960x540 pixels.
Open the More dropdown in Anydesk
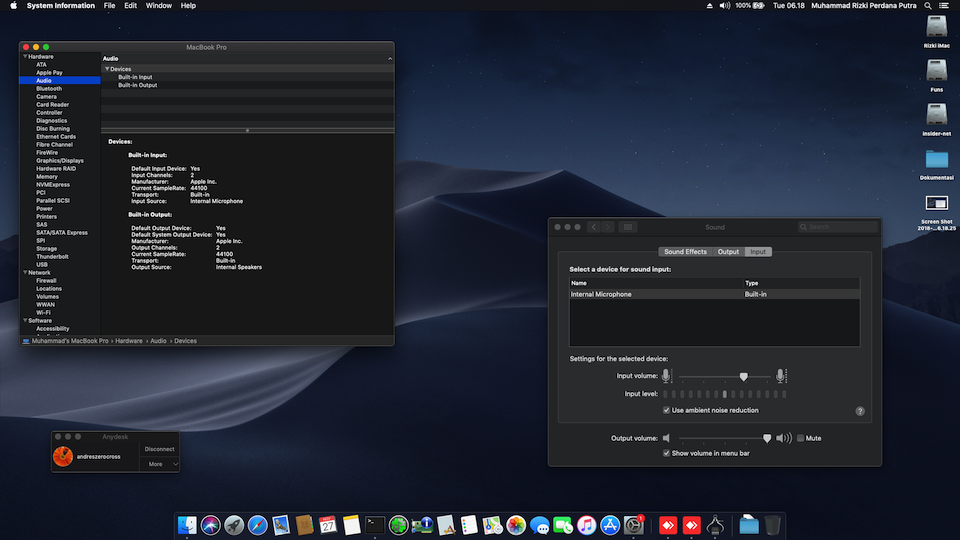(x=160, y=464)
